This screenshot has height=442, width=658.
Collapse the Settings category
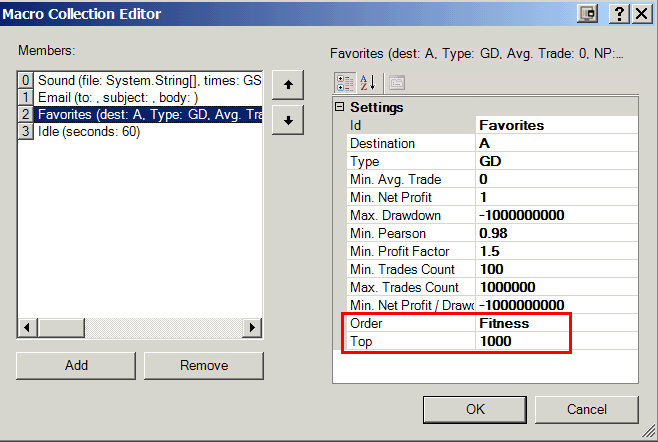(340, 107)
